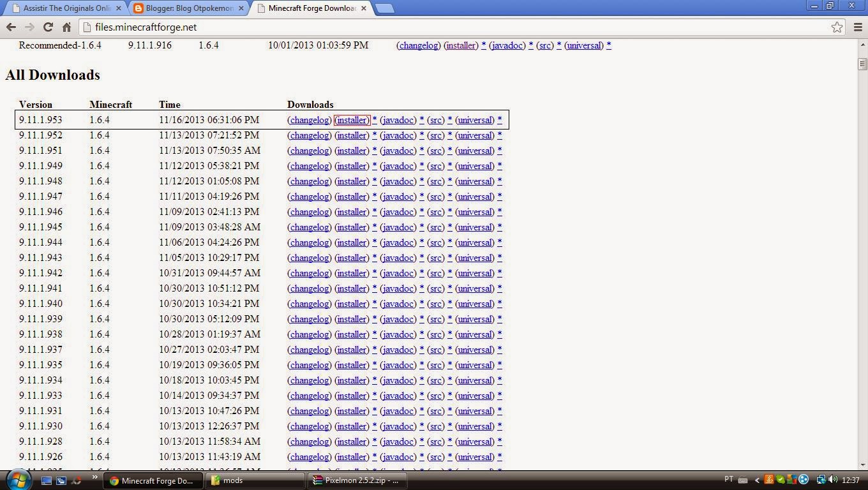The image size is (868, 490).
Task: Open mods folder taskbar button
Action: (x=256, y=480)
